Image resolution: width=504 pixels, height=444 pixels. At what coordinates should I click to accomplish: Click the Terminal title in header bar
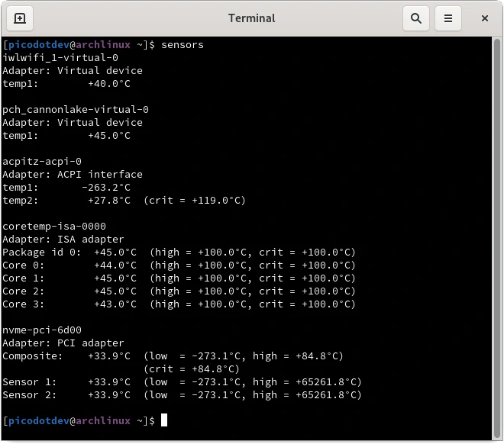(x=251, y=18)
